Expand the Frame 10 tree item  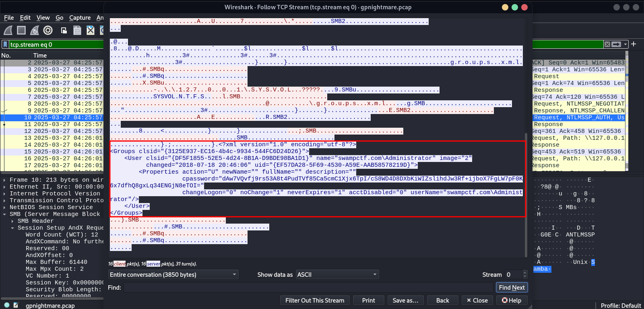tap(4, 180)
